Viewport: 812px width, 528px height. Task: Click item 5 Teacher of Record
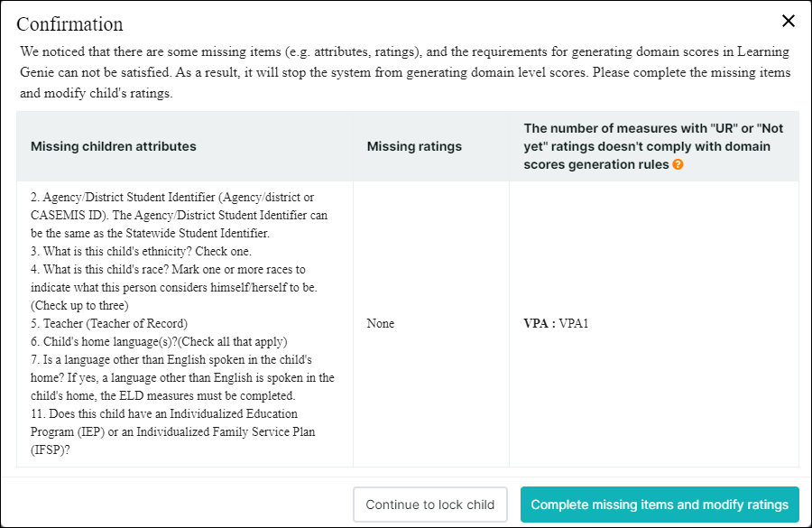115,323
